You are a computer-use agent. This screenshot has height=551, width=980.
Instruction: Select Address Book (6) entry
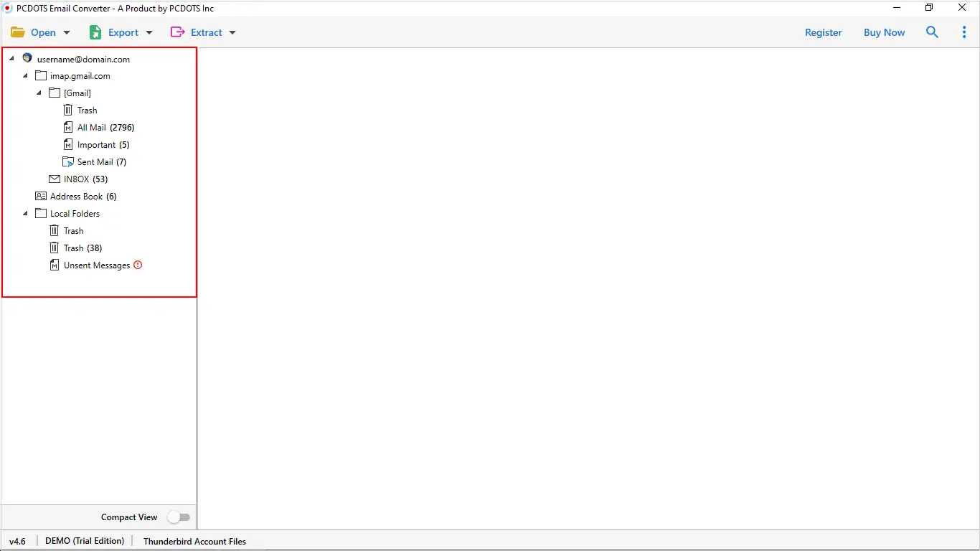tap(83, 197)
